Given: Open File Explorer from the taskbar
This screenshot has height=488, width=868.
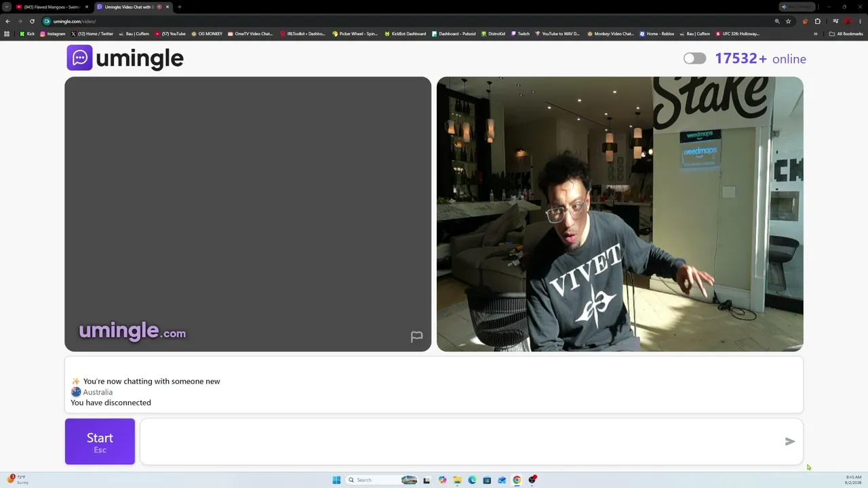Looking at the screenshot, I should pyautogui.click(x=457, y=480).
